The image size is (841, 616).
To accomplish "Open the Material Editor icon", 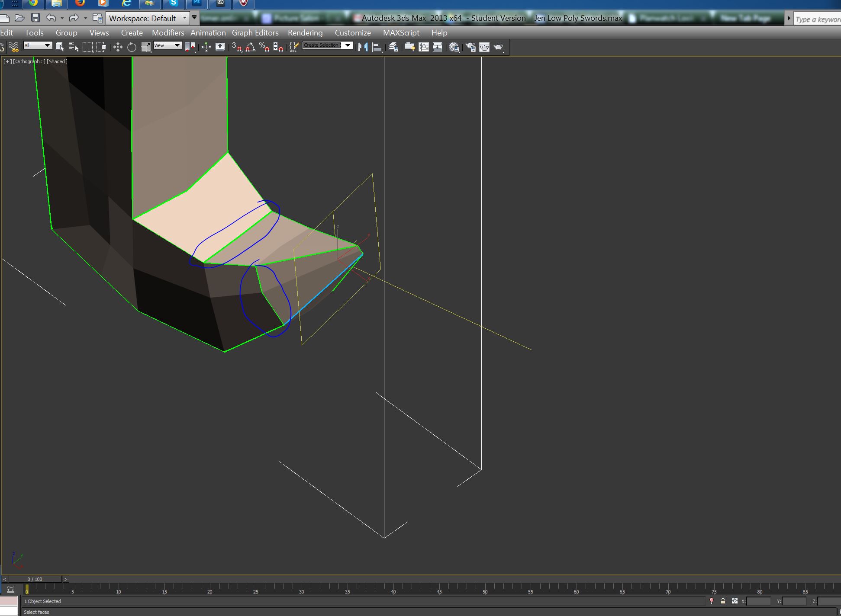I will (x=454, y=47).
